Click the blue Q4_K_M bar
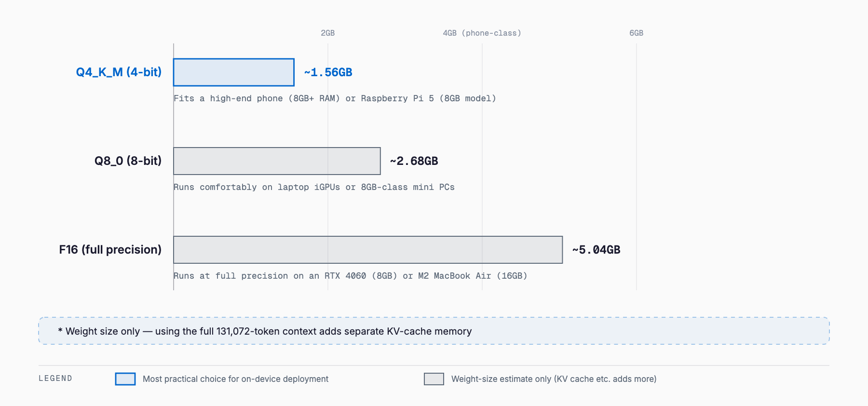This screenshot has width=868, height=406. pyautogui.click(x=234, y=72)
